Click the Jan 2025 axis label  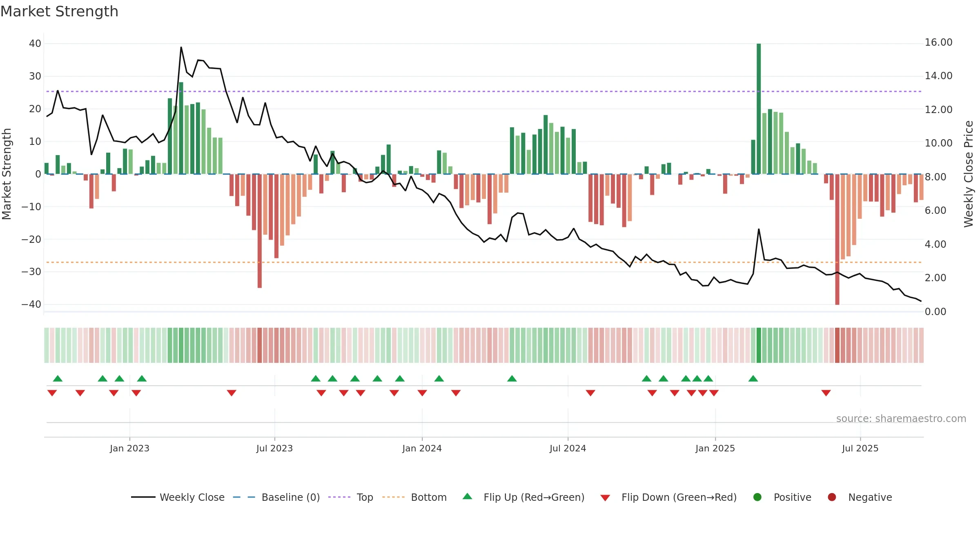715,448
